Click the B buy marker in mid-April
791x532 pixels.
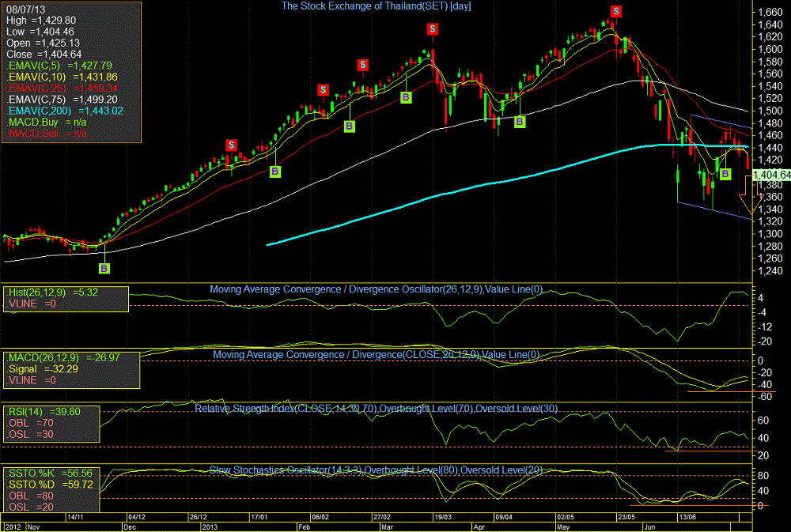pyautogui.click(x=520, y=122)
